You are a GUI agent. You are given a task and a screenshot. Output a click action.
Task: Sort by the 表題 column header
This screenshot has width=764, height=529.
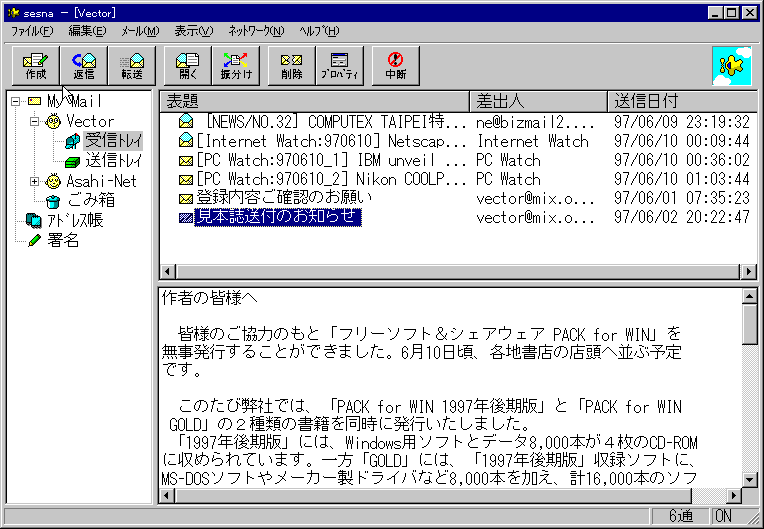[x=314, y=101]
